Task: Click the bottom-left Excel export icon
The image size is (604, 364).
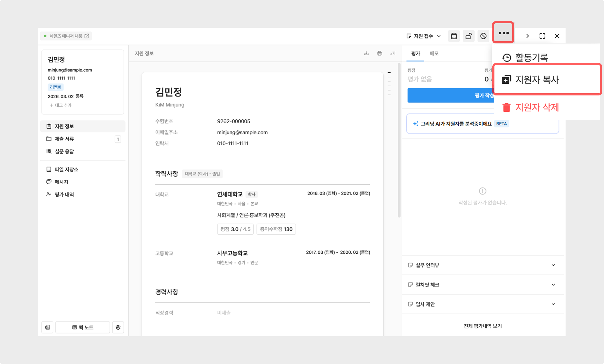Action: (47, 327)
